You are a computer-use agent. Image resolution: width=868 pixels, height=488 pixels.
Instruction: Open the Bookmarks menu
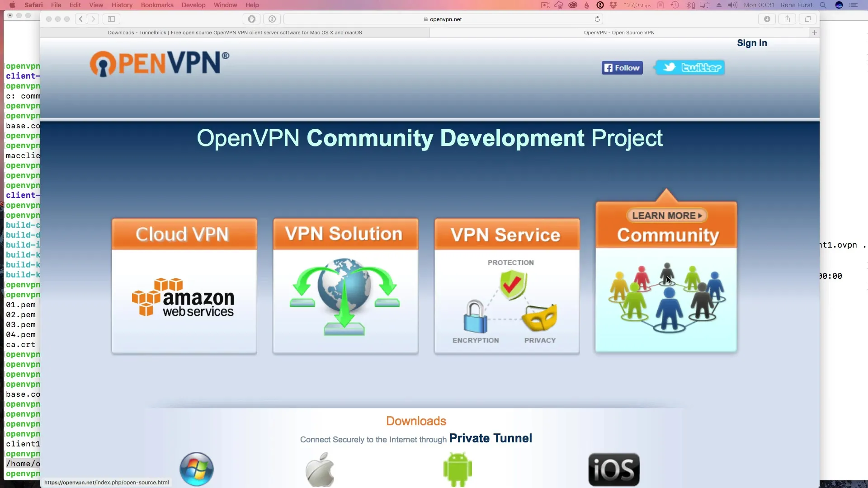(x=157, y=5)
